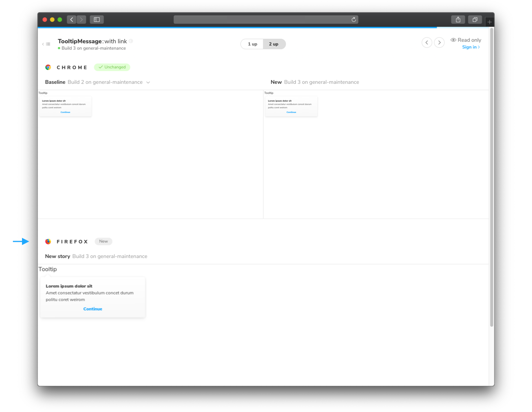532x412 pixels.
Task: Click the Read only eye icon
Action: point(453,40)
